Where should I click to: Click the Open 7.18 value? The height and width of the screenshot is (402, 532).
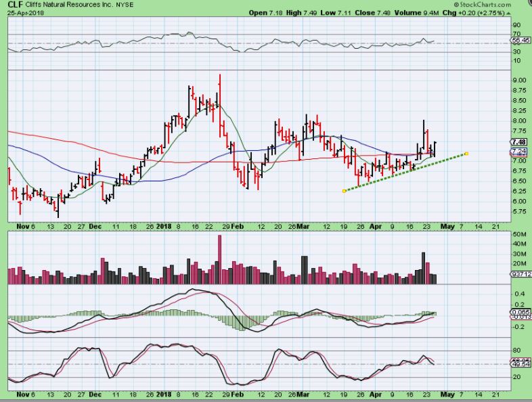pyautogui.click(x=265, y=13)
